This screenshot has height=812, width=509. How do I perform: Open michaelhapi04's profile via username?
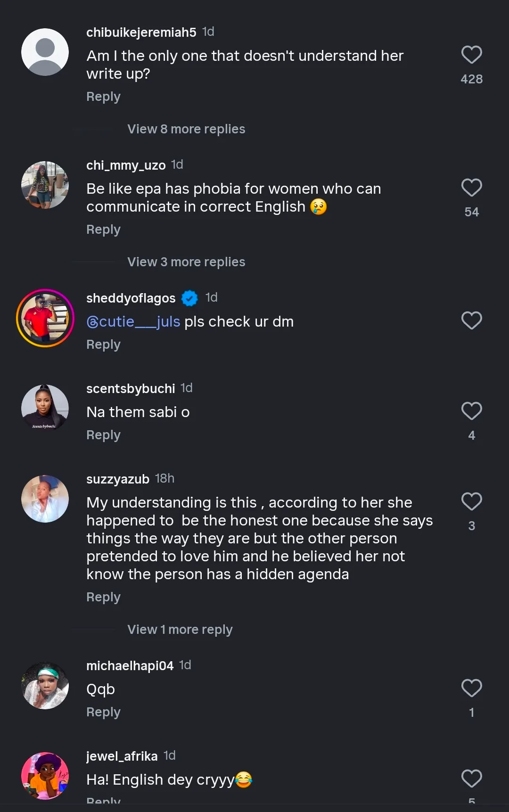(130, 665)
